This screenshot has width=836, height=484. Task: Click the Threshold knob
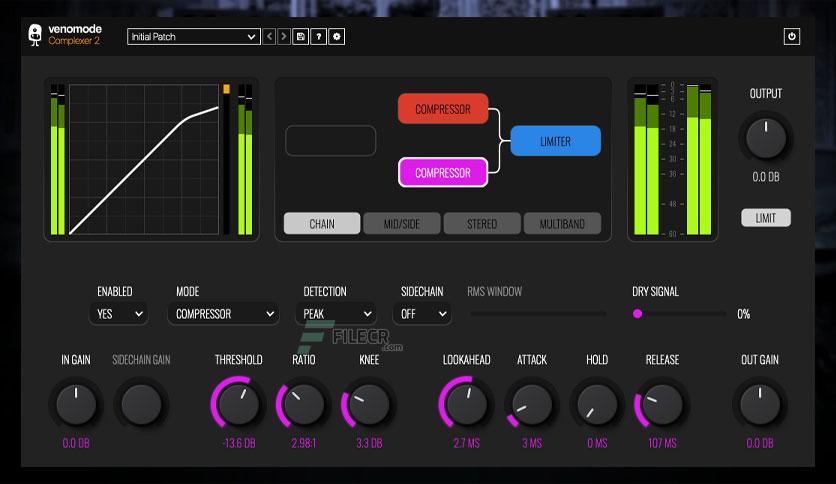(238, 404)
